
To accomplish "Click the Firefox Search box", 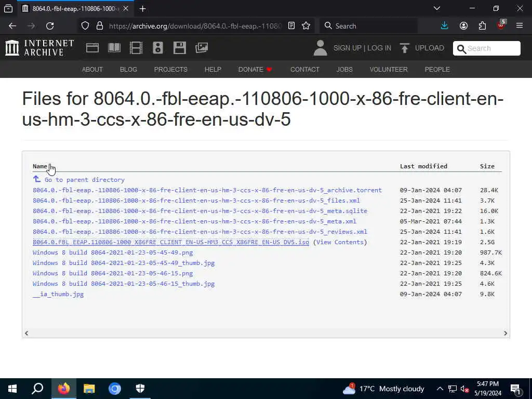I will [369, 26].
